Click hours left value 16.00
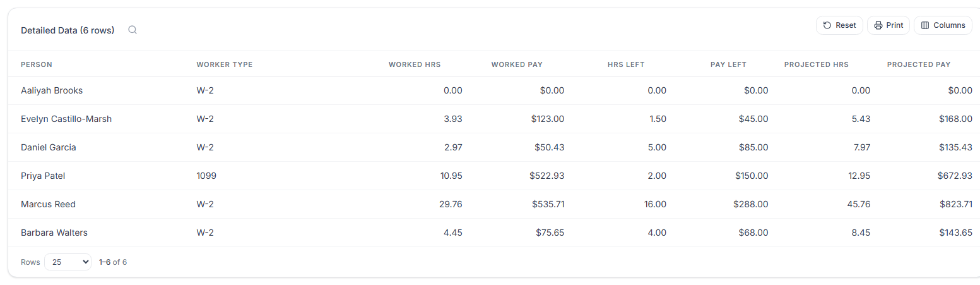The width and height of the screenshot is (980, 285). (655, 204)
